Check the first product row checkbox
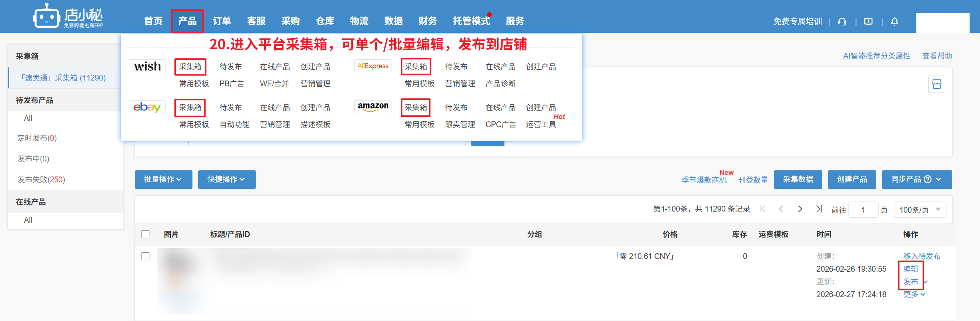980x321 pixels. coord(145,256)
